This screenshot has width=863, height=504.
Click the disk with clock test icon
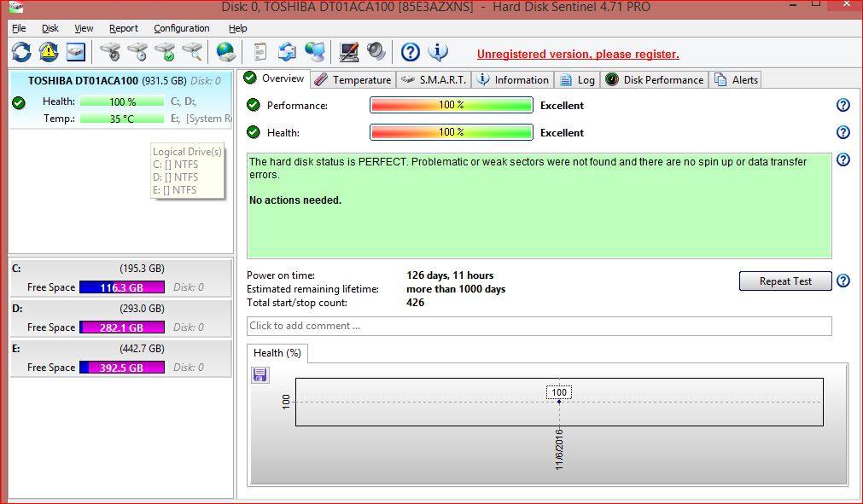click(x=137, y=52)
